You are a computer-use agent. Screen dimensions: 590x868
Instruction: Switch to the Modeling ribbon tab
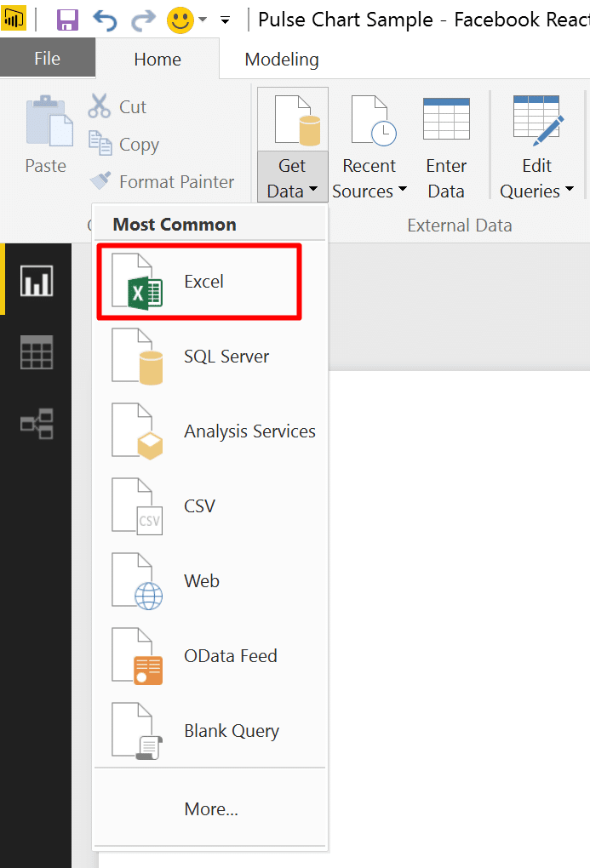282,59
